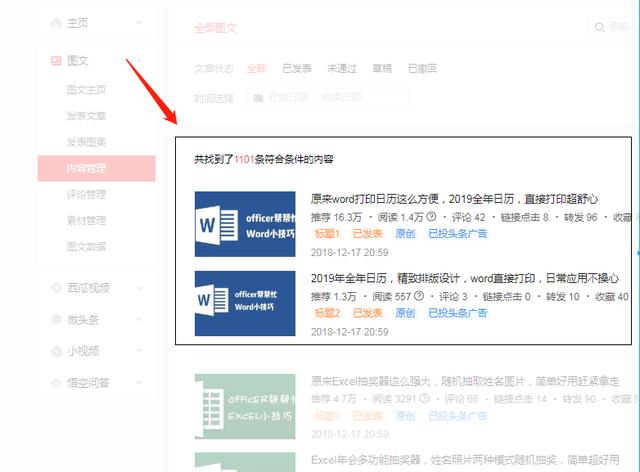Switch to the 全部图文 tab
This screenshot has width=640, height=472.
pos(215,28)
